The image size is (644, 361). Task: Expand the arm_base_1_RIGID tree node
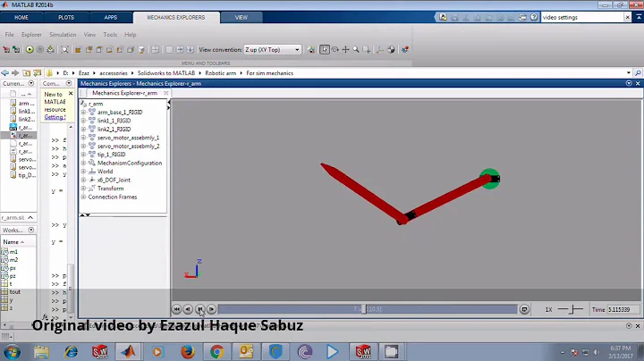tap(83, 112)
